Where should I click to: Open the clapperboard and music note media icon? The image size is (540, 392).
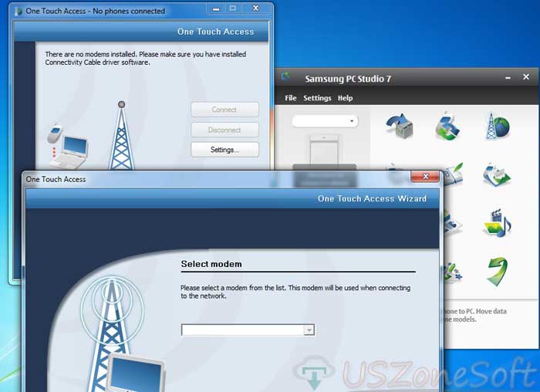coord(498,223)
